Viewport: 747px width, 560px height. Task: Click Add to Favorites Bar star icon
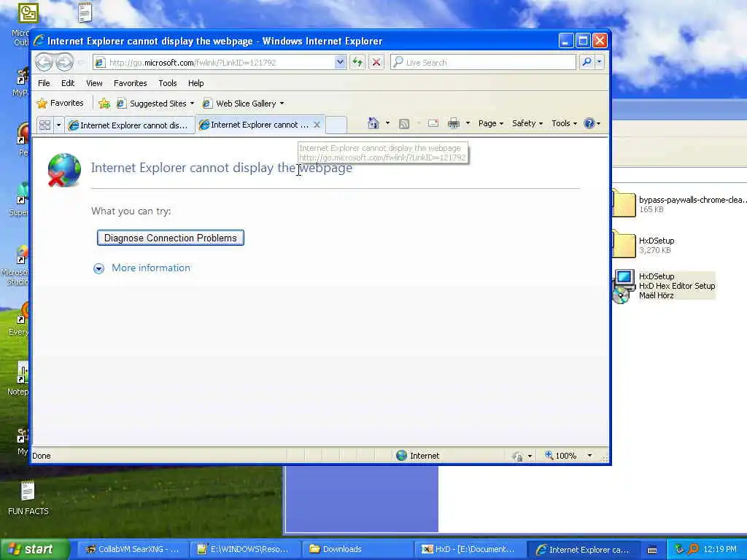104,104
